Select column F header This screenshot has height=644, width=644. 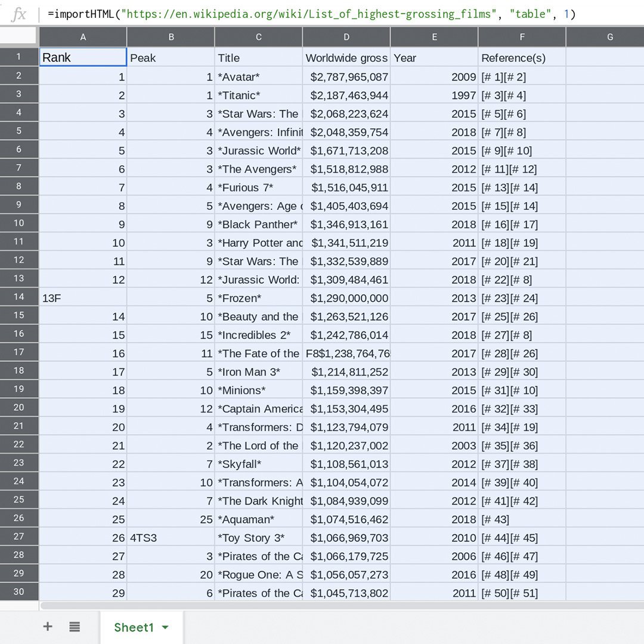[522, 37]
